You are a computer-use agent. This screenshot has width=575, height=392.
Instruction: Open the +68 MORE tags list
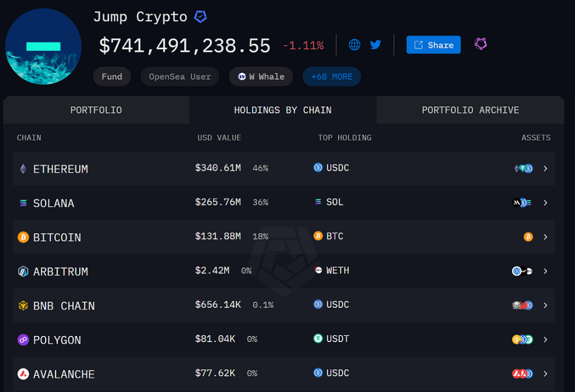click(x=332, y=77)
